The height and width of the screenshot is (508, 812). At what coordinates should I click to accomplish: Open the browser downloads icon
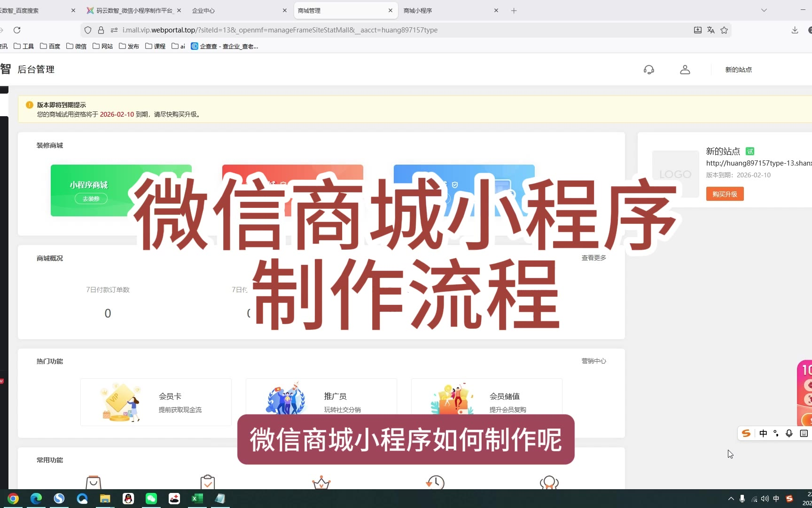(795, 30)
